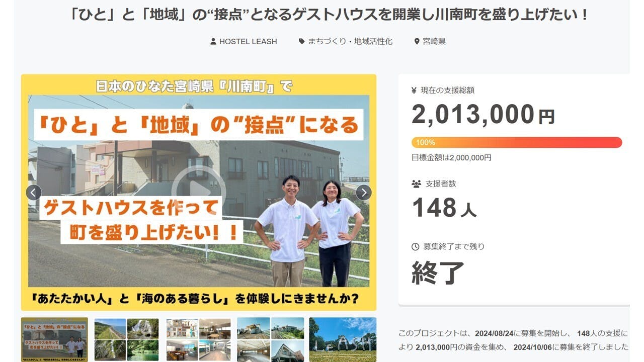Show the nature and waterfall thumbnail
The image size is (644, 362).
click(x=126, y=339)
